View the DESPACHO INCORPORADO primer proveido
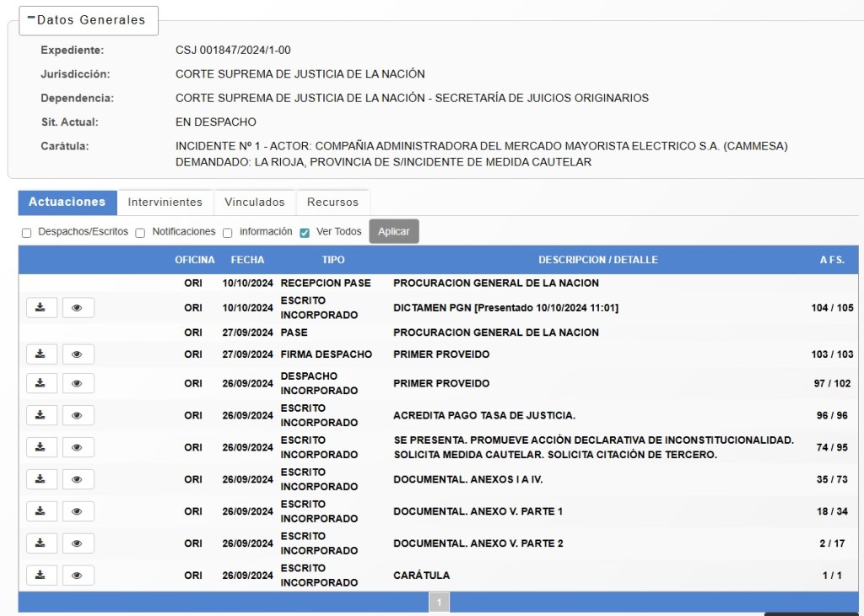Viewport: 864px width, 616px height. coord(78,383)
